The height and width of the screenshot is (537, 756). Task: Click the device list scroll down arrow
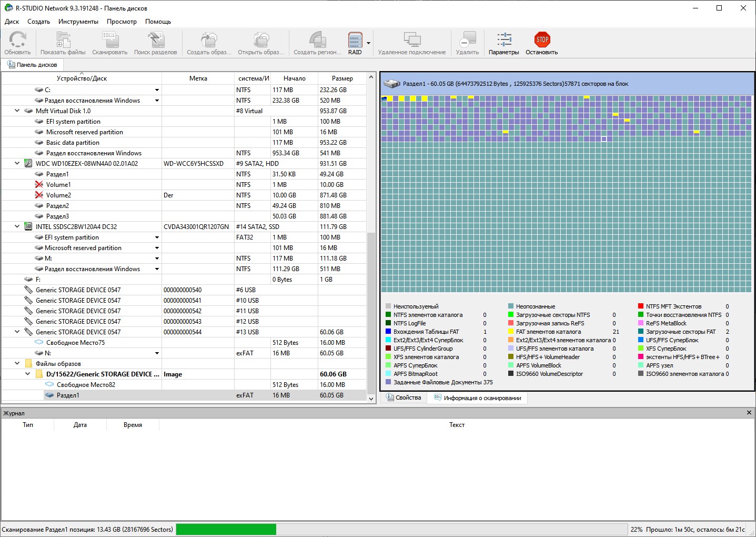point(371,399)
